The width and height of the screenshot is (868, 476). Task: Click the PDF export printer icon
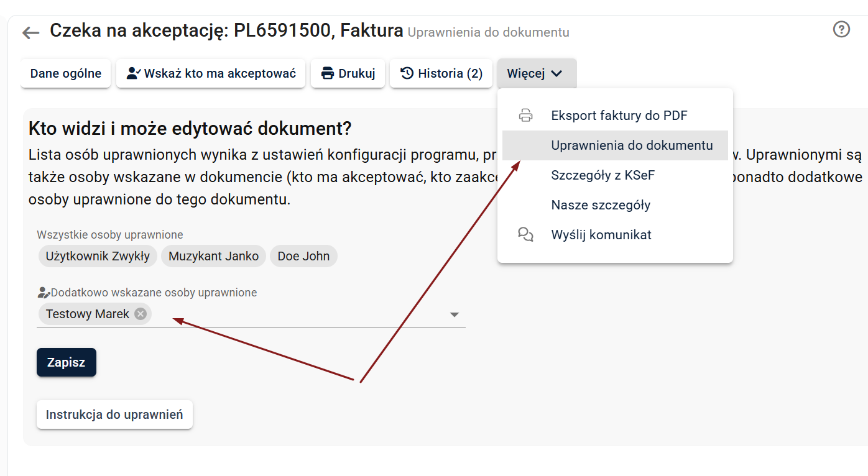point(526,116)
